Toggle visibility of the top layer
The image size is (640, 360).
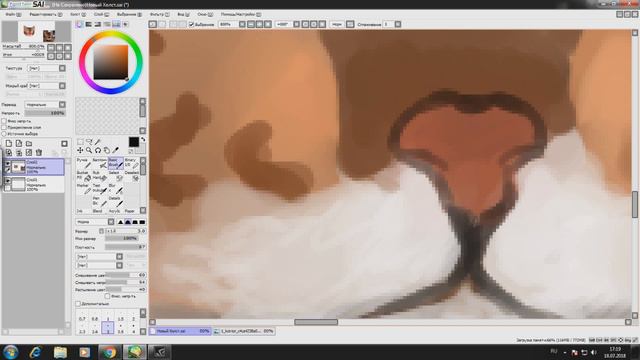[x=7, y=163]
